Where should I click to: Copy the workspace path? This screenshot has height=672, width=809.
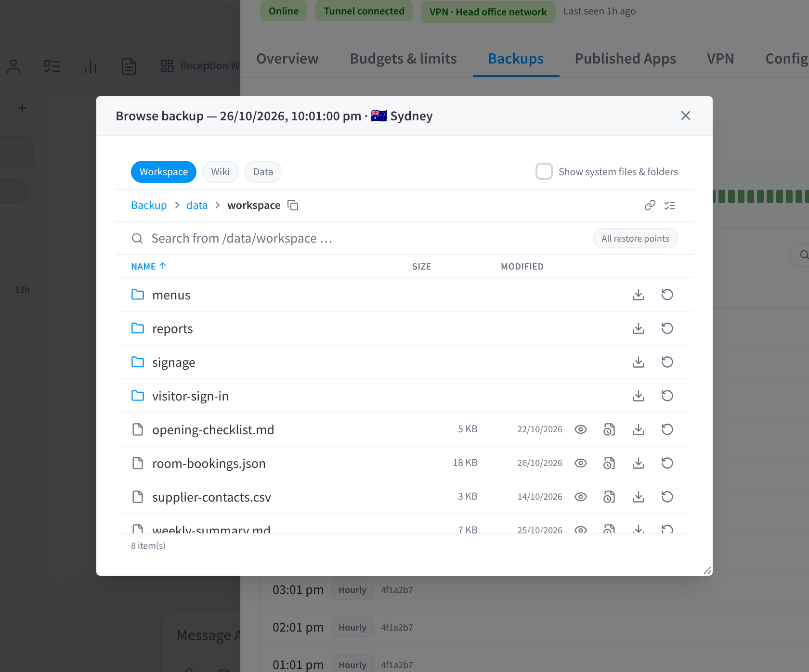tap(293, 205)
